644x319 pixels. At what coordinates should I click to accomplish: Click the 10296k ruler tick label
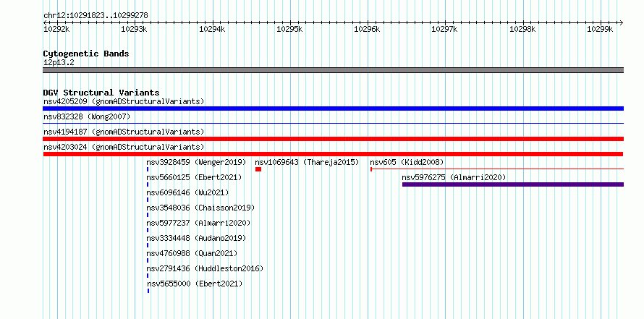pos(367,29)
